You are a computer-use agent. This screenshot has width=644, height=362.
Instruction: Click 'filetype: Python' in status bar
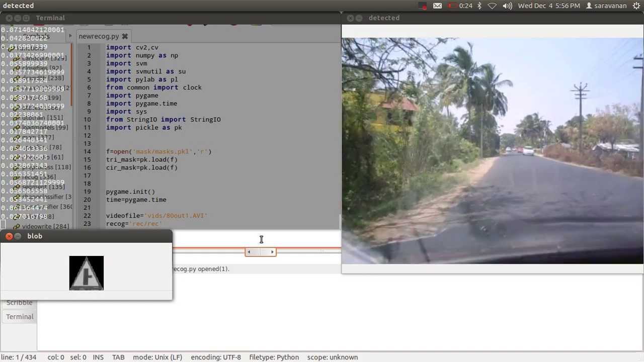274,357
